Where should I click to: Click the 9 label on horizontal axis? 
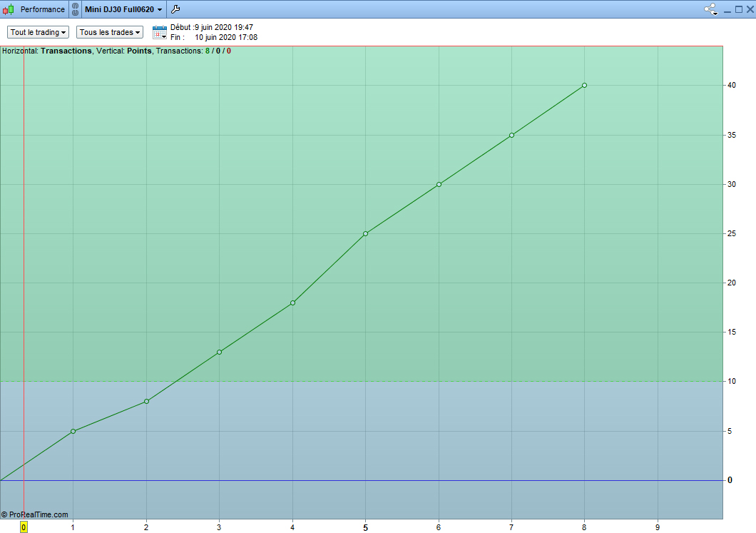pos(657,527)
